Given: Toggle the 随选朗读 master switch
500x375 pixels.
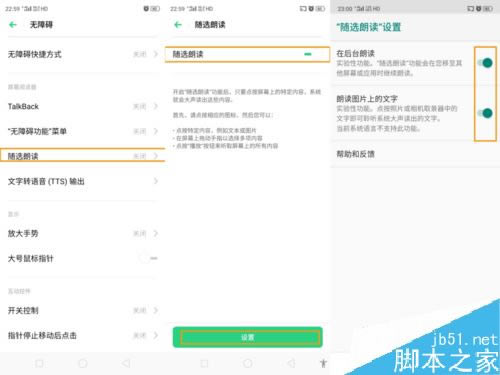Looking at the screenshot, I should [x=308, y=54].
